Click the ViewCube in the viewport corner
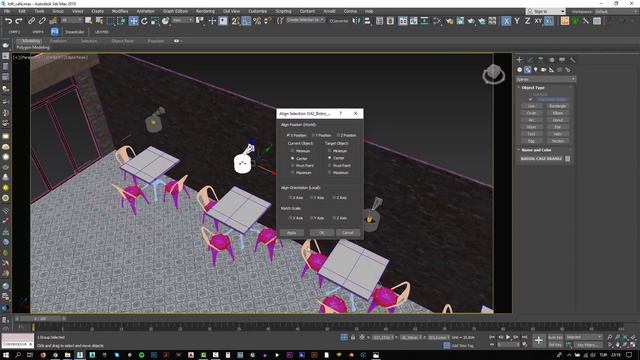The height and width of the screenshot is (360, 640). [x=493, y=74]
